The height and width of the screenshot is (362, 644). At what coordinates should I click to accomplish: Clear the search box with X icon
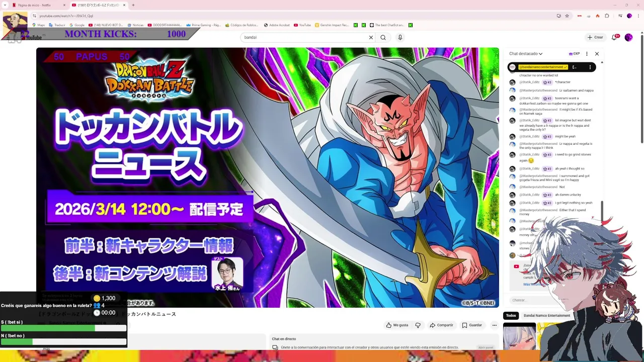(x=371, y=37)
